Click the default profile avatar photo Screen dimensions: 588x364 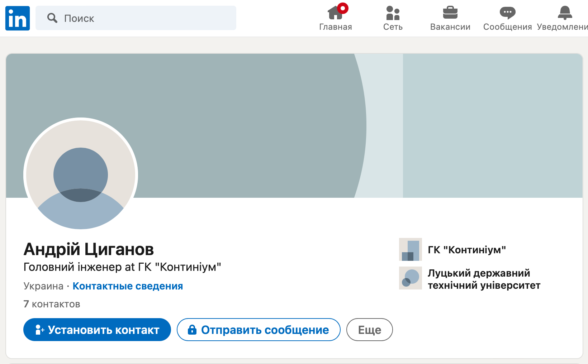coord(81,175)
